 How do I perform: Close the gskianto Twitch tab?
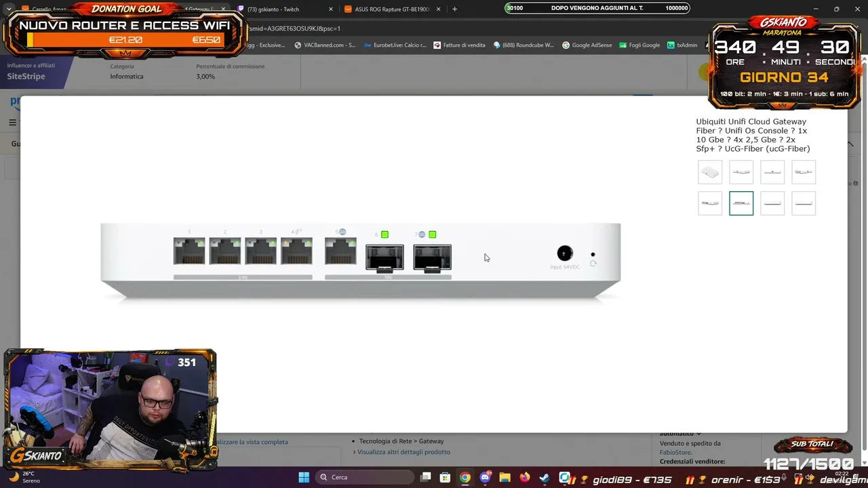click(x=330, y=9)
